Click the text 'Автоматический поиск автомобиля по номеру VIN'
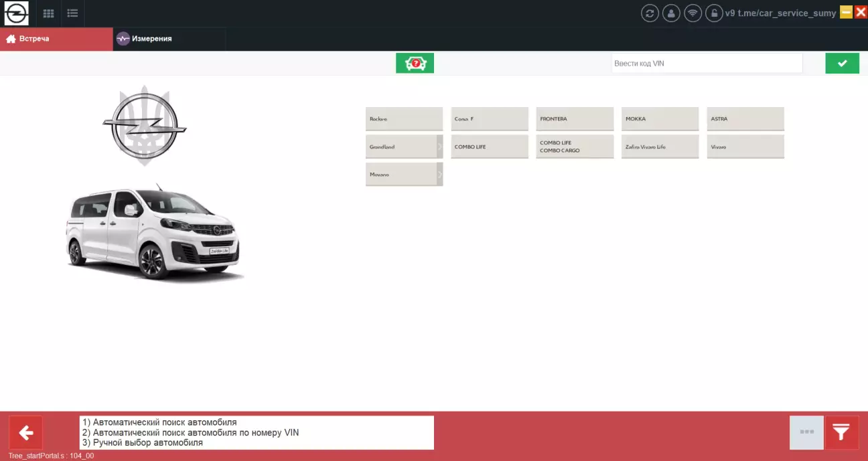Screen dimensions: 868x461 point(196,433)
